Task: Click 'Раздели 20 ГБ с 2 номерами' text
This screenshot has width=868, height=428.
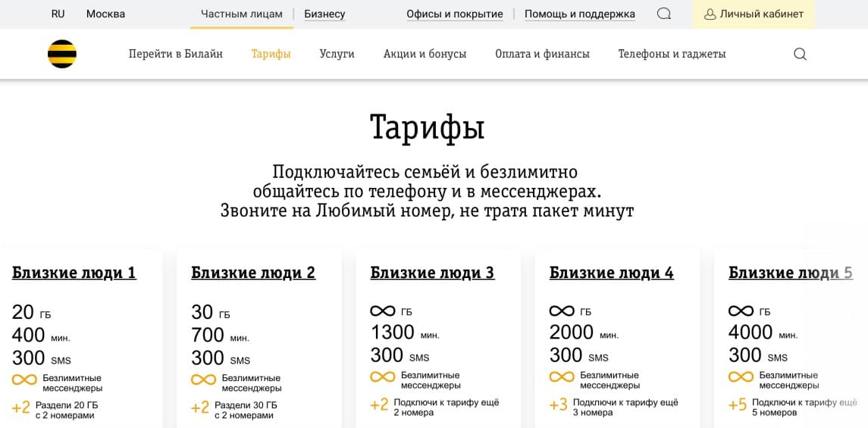Action: coord(67,410)
